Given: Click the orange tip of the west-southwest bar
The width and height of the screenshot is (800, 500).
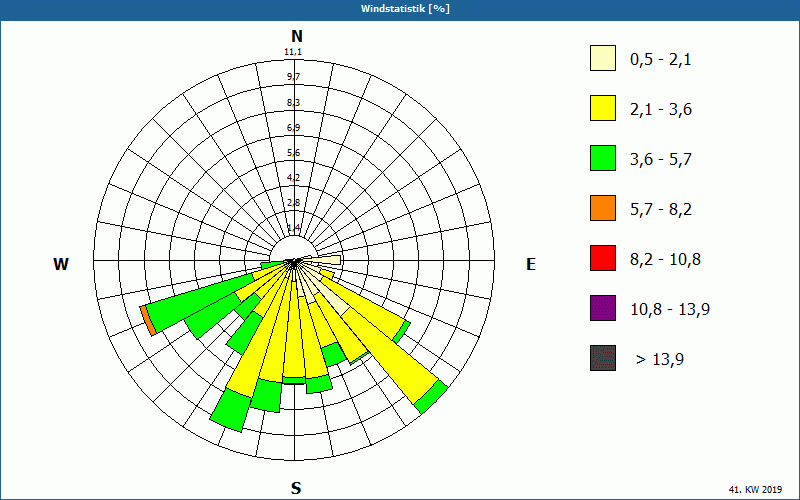Looking at the screenshot, I should [x=148, y=322].
